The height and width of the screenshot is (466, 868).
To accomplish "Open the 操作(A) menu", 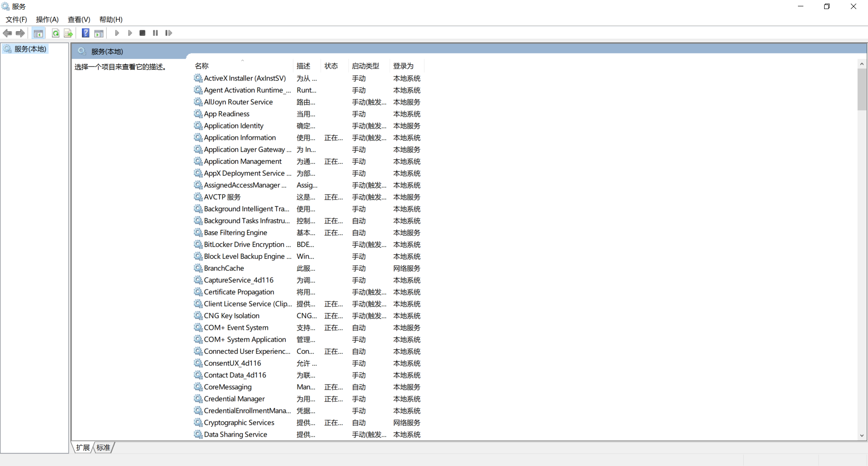I will (x=47, y=19).
